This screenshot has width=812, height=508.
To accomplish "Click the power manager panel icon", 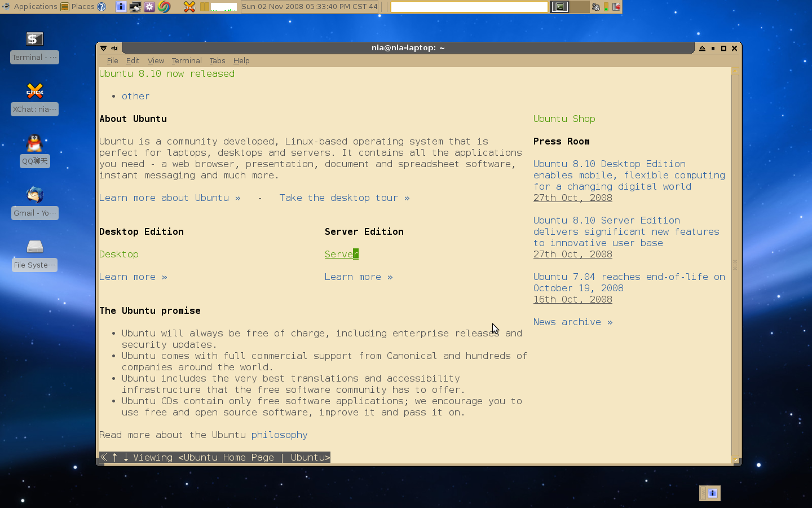I will pyautogui.click(x=595, y=7).
